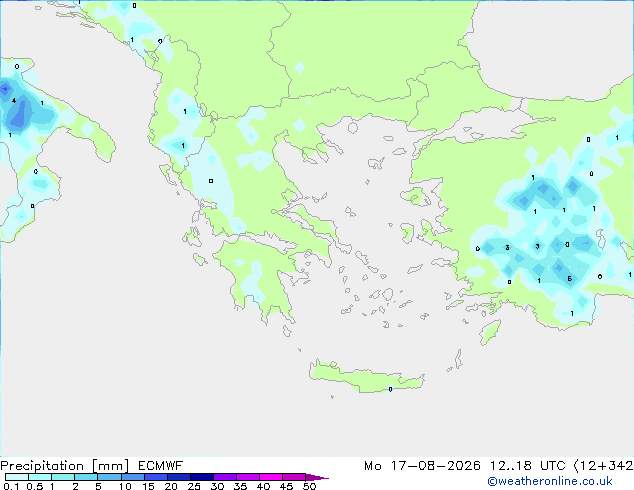Click the '2' legend scale label

pos(75,486)
